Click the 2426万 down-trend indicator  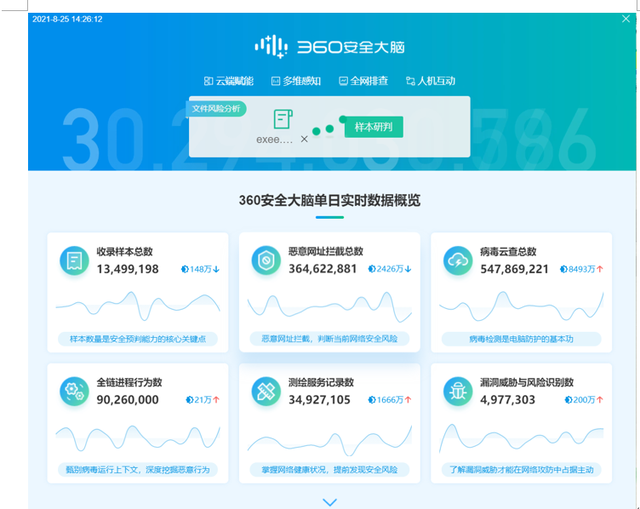point(390,269)
